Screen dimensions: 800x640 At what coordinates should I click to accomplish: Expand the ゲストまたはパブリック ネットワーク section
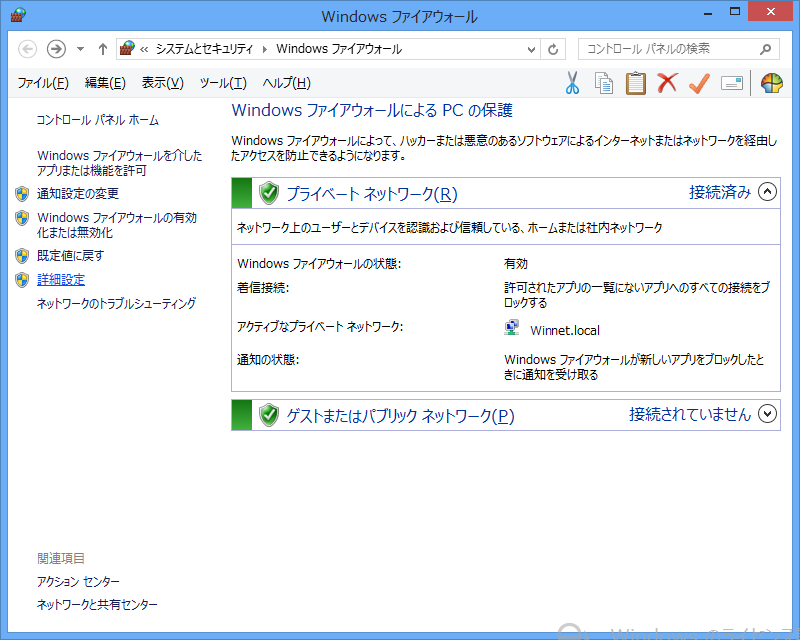click(x=767, y=414)
